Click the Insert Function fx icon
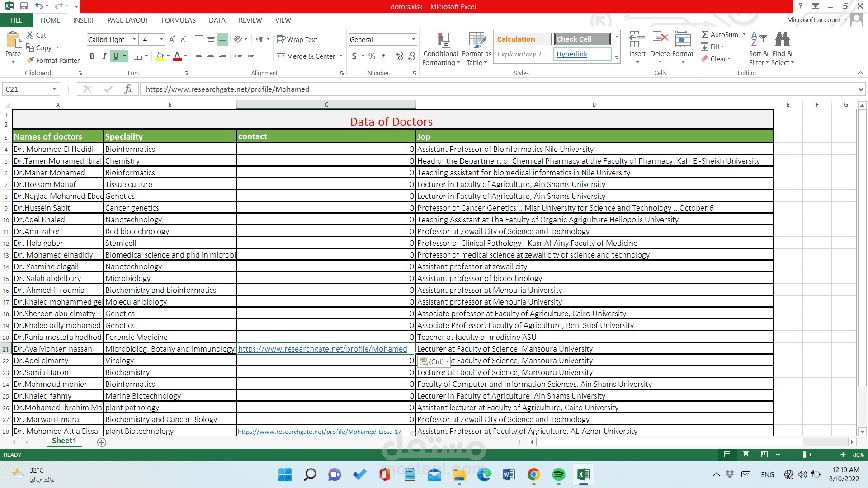The image size is (868, 488). pyautogui.click(x=128, y=89)
